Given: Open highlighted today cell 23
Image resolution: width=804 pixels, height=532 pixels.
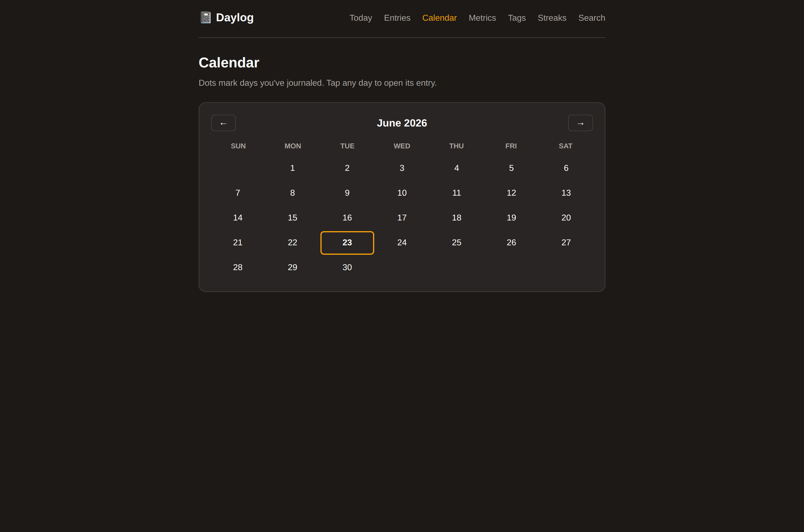Looking at the screenshot, I should tap(347, 243).
